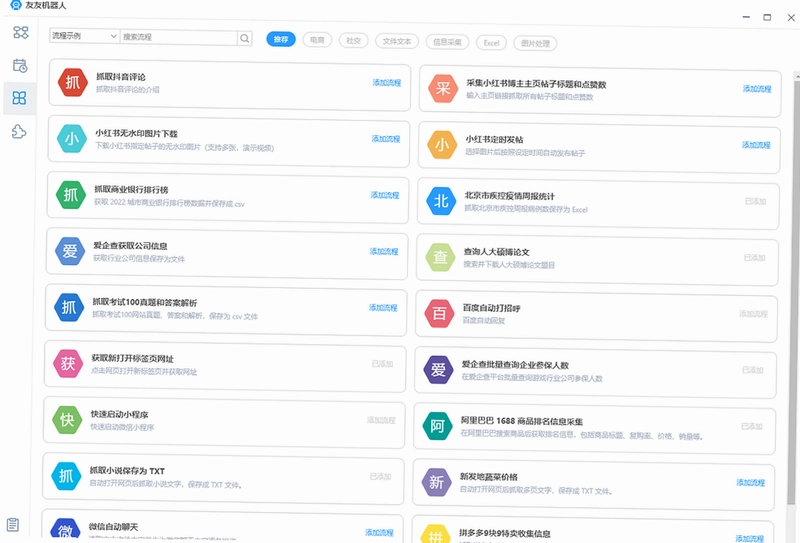Click 添加流程 for 爱企查获取公司信息
Image resolution: width=800 pixels, height=543 pixels.
[x=384, y=251]
